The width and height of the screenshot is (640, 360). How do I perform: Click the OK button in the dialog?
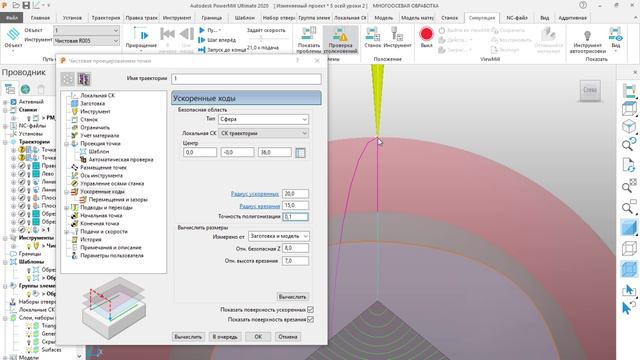[258, 337]
